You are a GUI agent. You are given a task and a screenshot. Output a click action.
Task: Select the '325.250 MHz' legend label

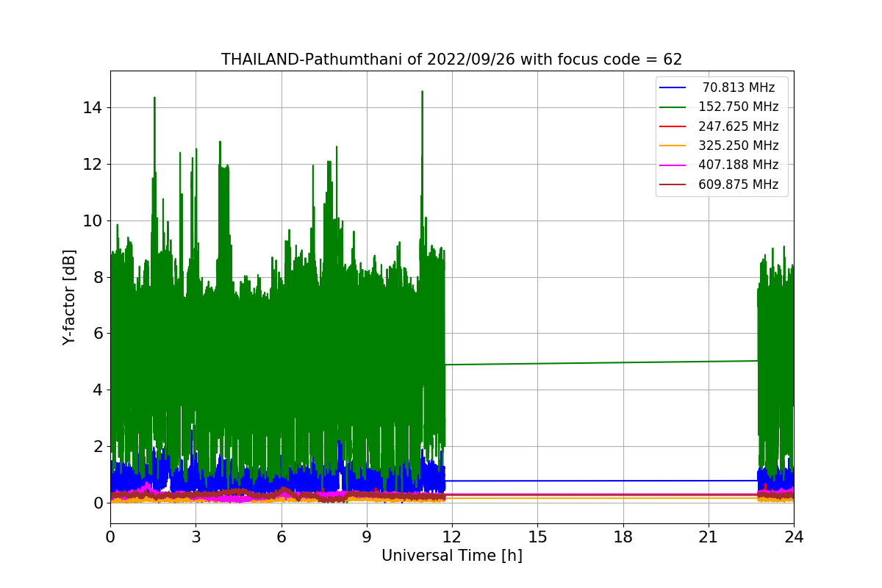pyautogui.click(x=739, y=146)
